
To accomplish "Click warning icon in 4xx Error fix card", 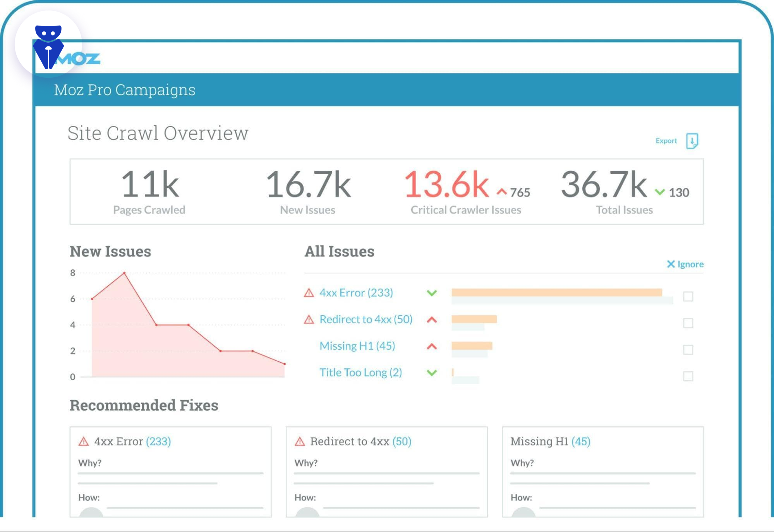I will tap(84, 441).
